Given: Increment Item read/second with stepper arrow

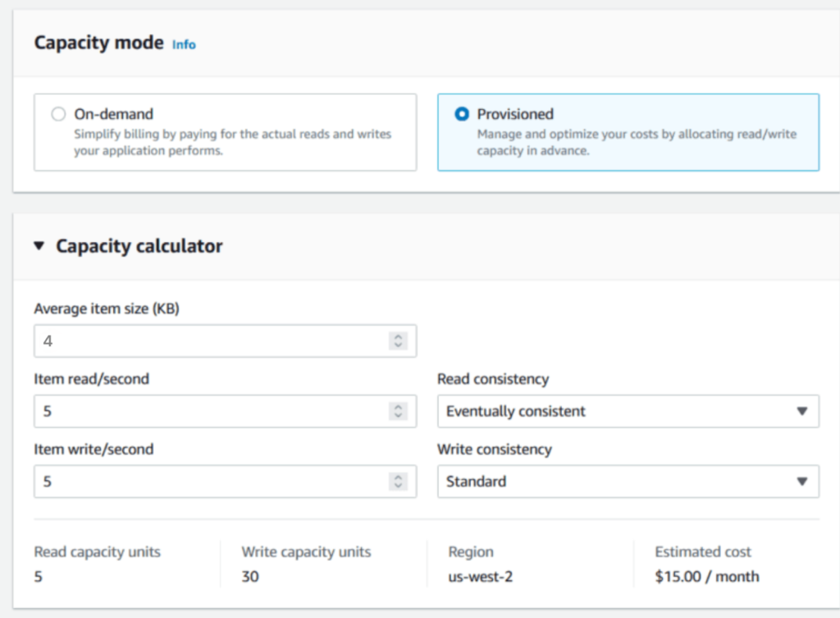Looking at the screenshot, I should click(x=399, y=408).
